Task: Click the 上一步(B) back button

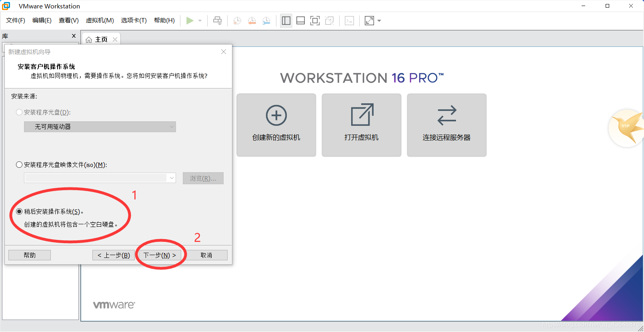Action: (x=114, y=255)
